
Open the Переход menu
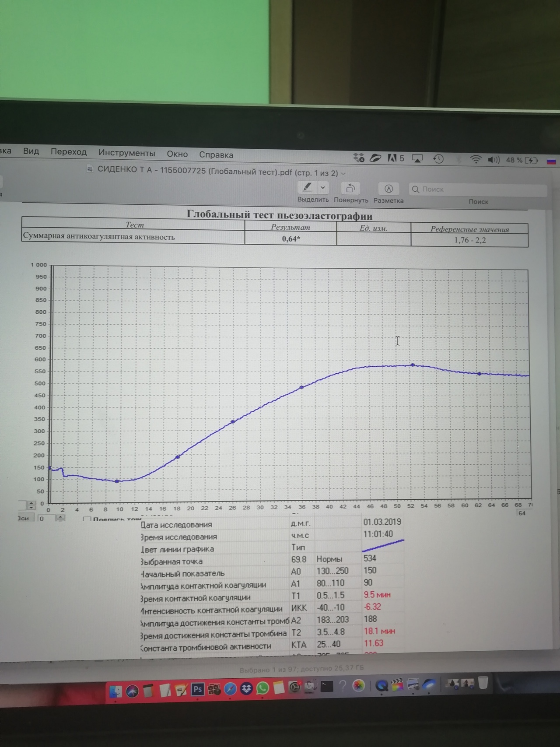coord(69,152)
